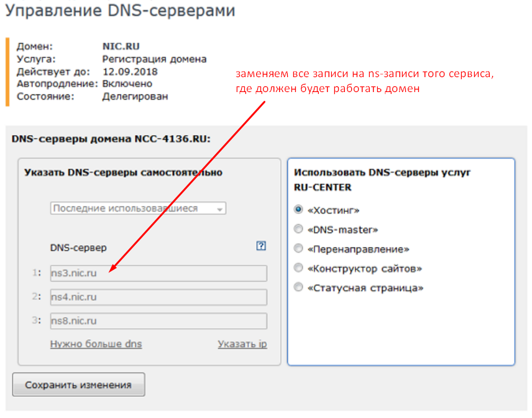532x418 pixels.
Task: Click the «DNS-серверы домена NCC-4136.RU:» heading
Action: point(111,139)
